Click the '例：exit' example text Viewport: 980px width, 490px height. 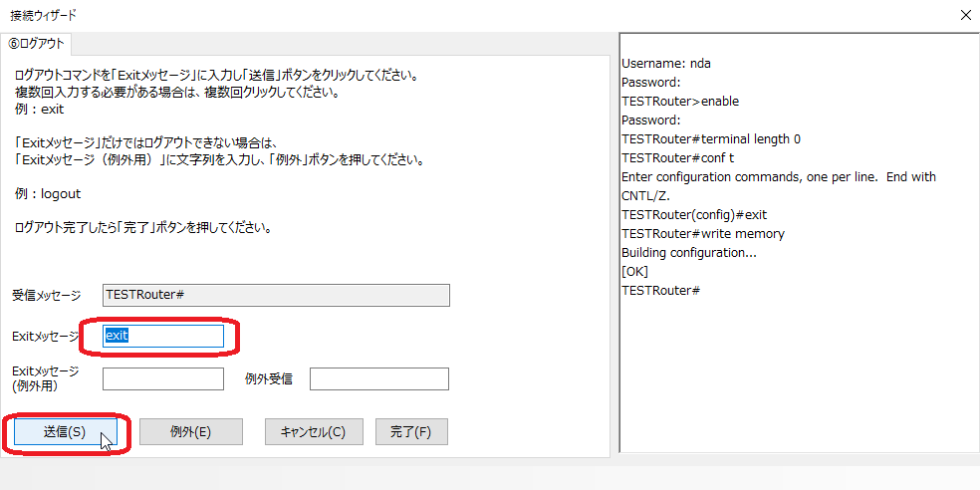point(39,110)
